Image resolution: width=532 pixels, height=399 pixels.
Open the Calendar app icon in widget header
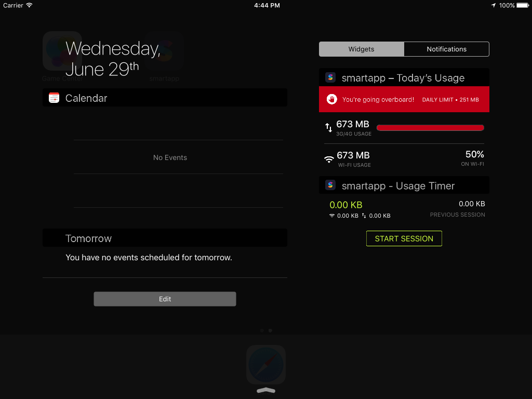54,98
